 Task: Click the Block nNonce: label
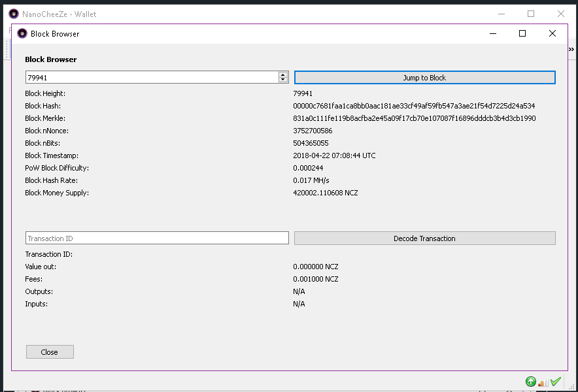tap(47, 131)
